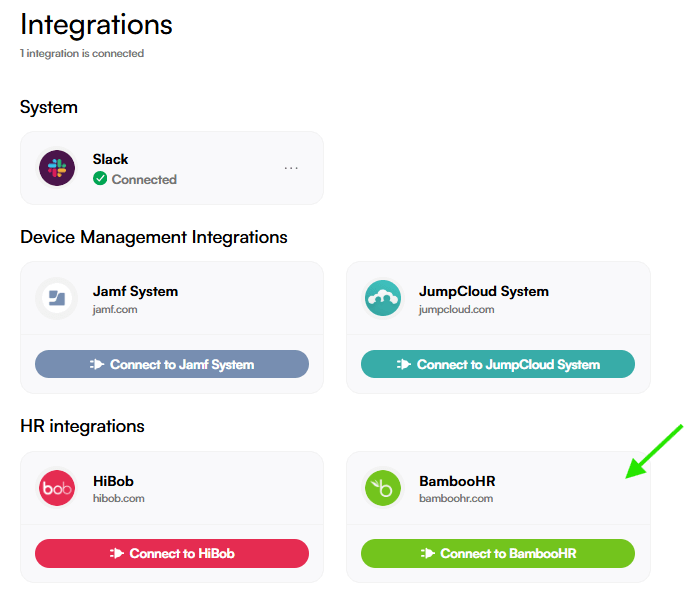
Task: Click the Jamf System logo icon
Action: click(57, 298)
